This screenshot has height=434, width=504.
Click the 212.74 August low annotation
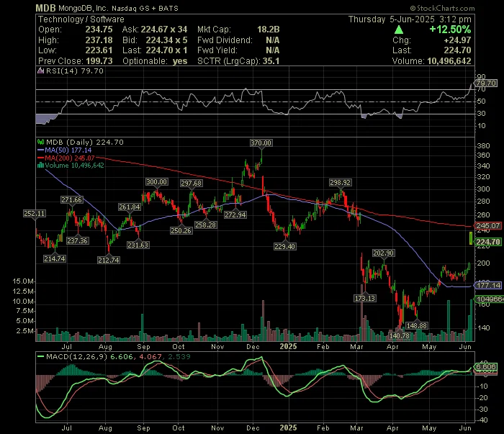coord(109,260)
